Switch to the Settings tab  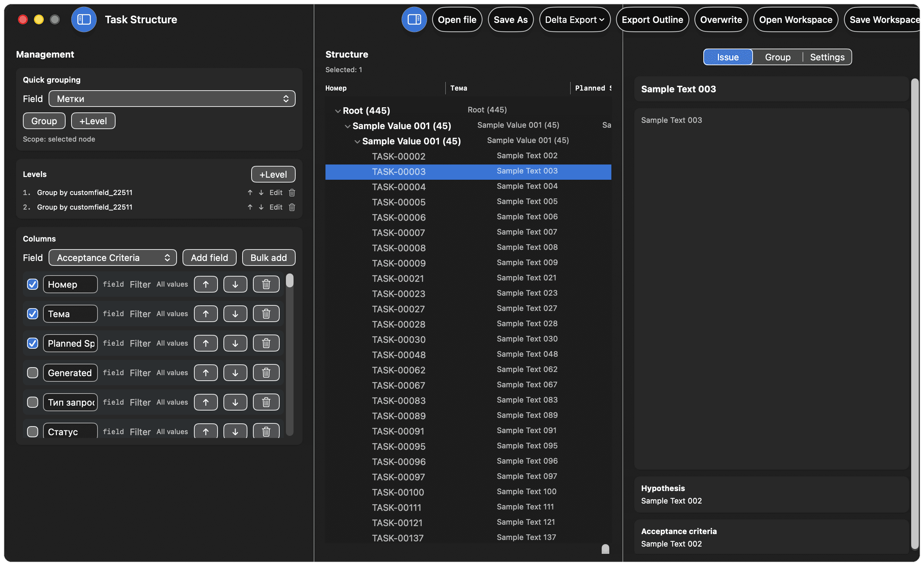(x=827, y=57)
